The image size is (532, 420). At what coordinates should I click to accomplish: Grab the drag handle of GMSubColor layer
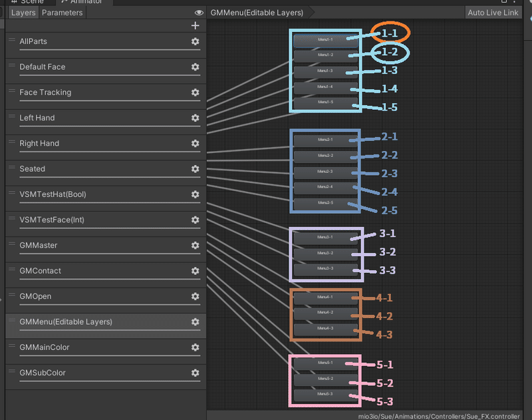pyautogui.click(x=12, y=371)
